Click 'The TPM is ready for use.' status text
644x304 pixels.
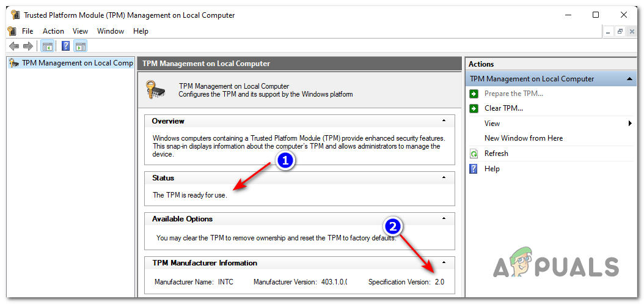190,195
